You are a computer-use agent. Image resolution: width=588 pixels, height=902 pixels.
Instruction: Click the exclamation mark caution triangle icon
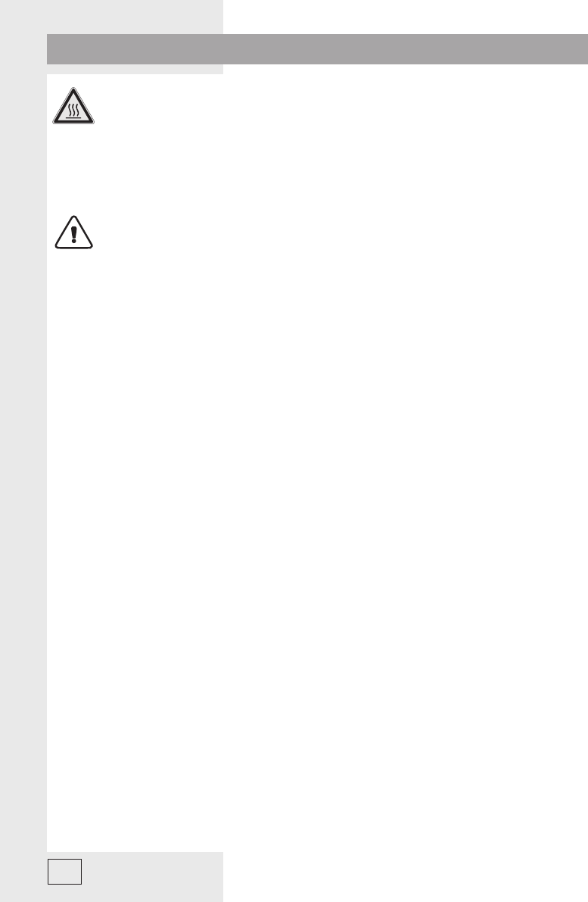73,233
